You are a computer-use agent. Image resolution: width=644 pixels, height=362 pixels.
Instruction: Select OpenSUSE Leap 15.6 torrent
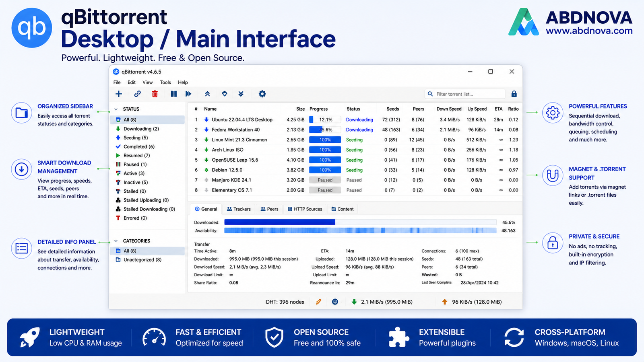356,160
